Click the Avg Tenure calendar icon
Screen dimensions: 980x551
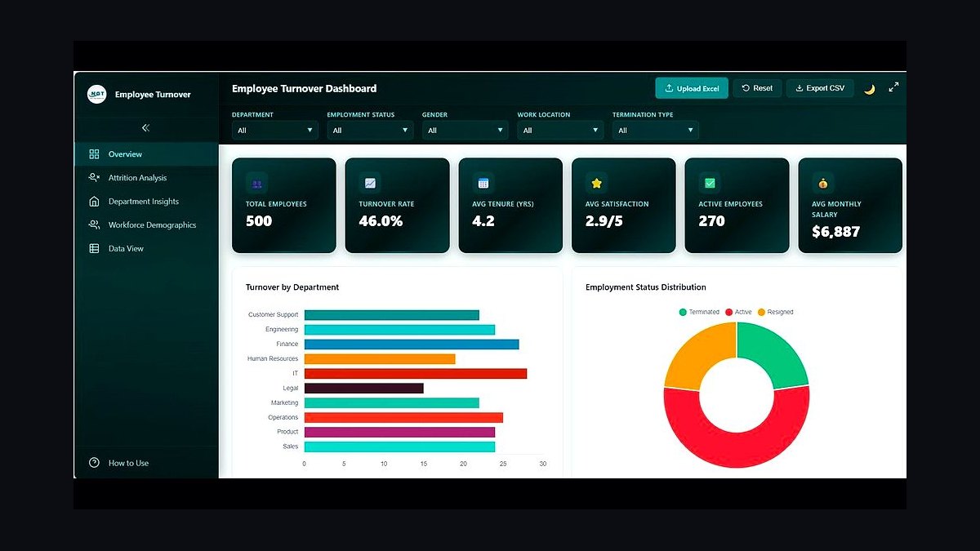(x=483, y=184)
